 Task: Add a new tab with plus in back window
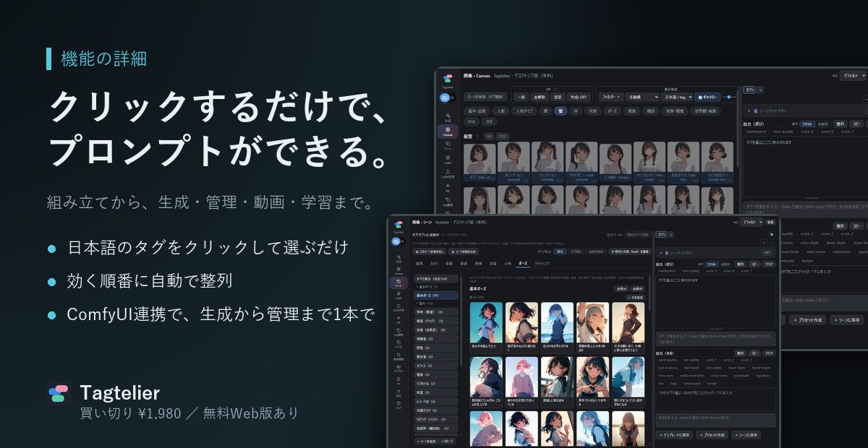click(760, 90)
